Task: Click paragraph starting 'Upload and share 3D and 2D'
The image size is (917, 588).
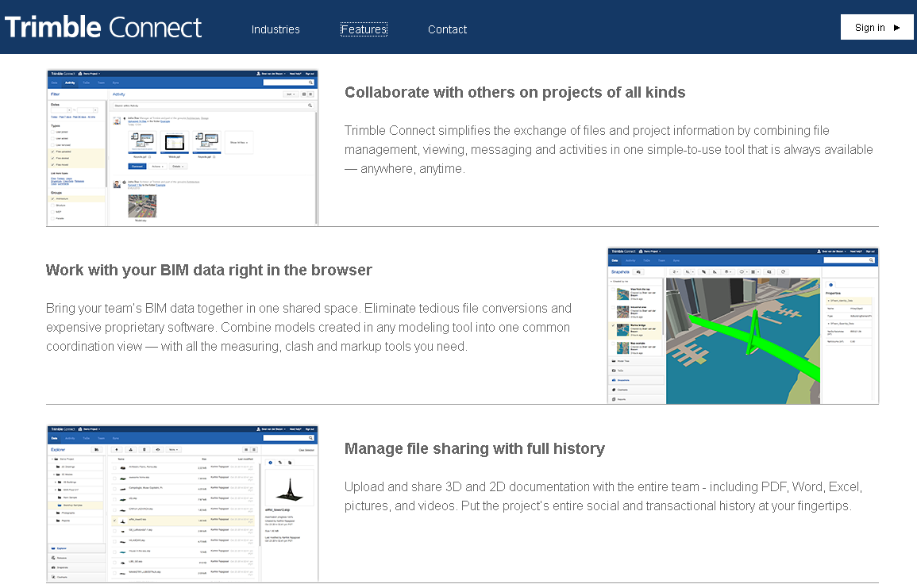Action: coord(603,496)
